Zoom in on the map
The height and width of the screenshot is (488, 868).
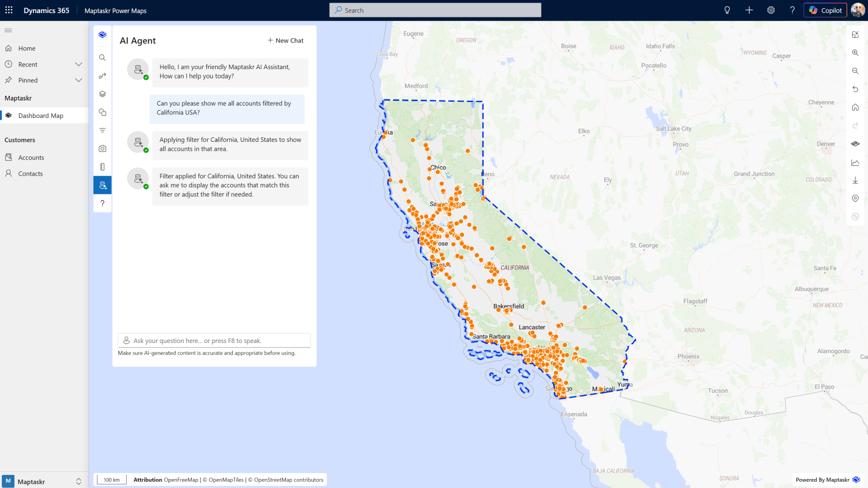pyautogui.click(x=855, y=53)
